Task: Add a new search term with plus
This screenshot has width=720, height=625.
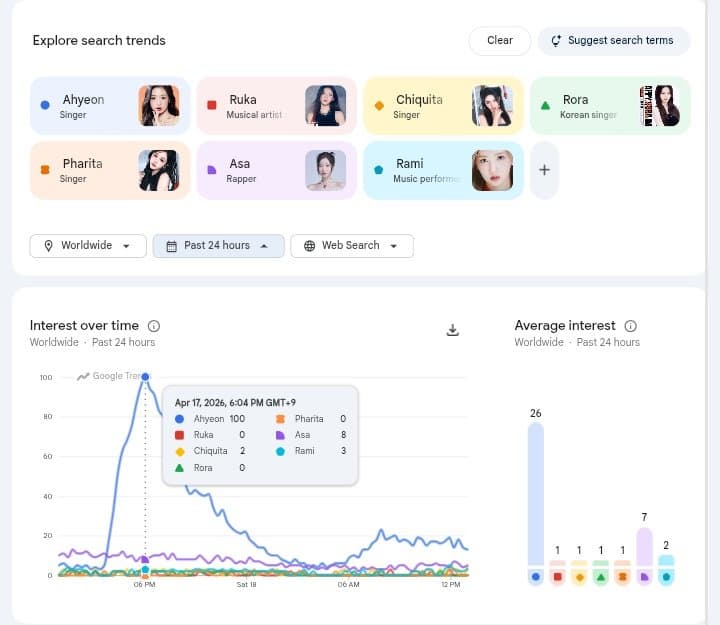Action: tap(544, 170)
